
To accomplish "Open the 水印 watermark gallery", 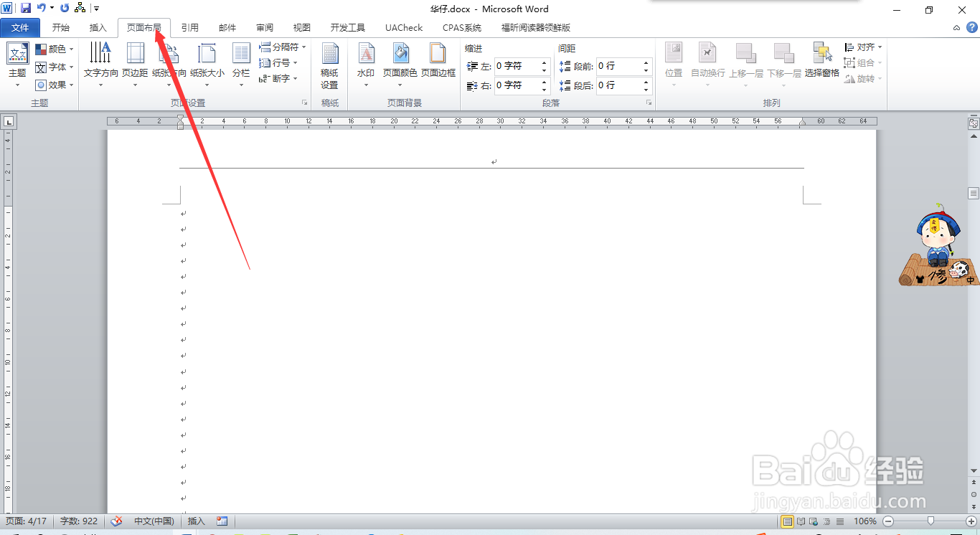I will (366, 66).
